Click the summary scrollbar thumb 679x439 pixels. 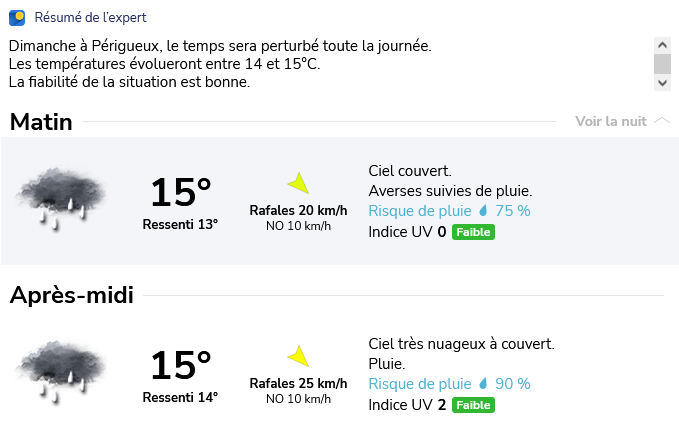point(662,64)
